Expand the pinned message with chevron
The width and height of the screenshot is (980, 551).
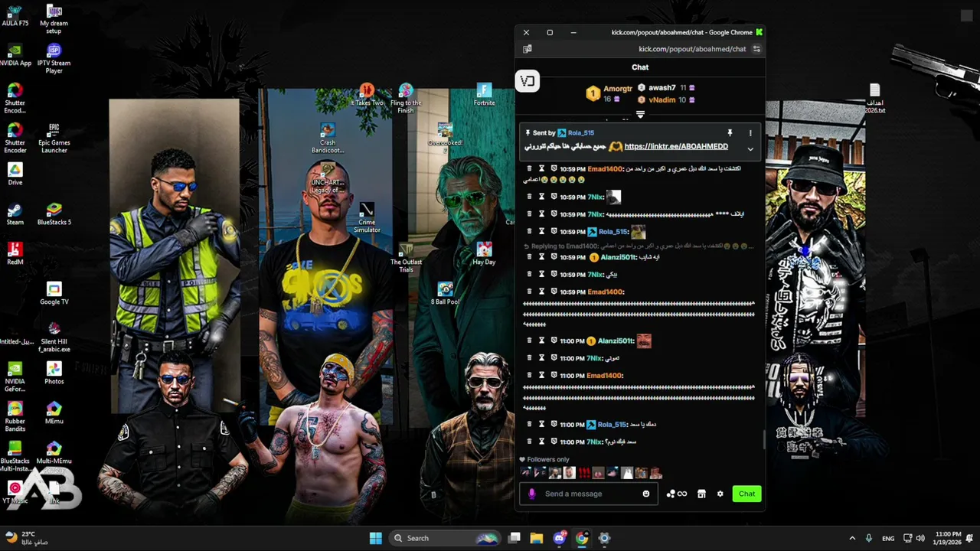point(750,149)
